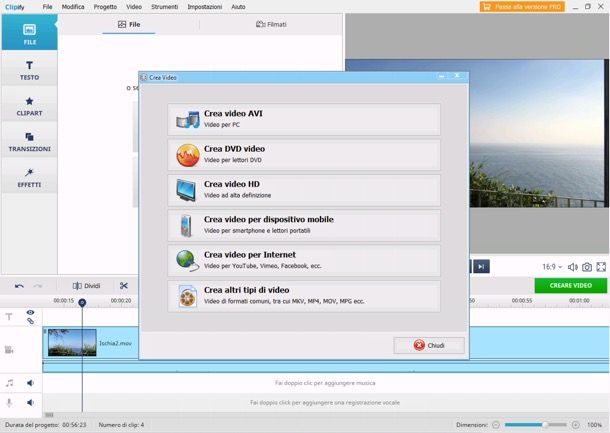
Task: Click the video track camera icon
Action: [9, 350]
